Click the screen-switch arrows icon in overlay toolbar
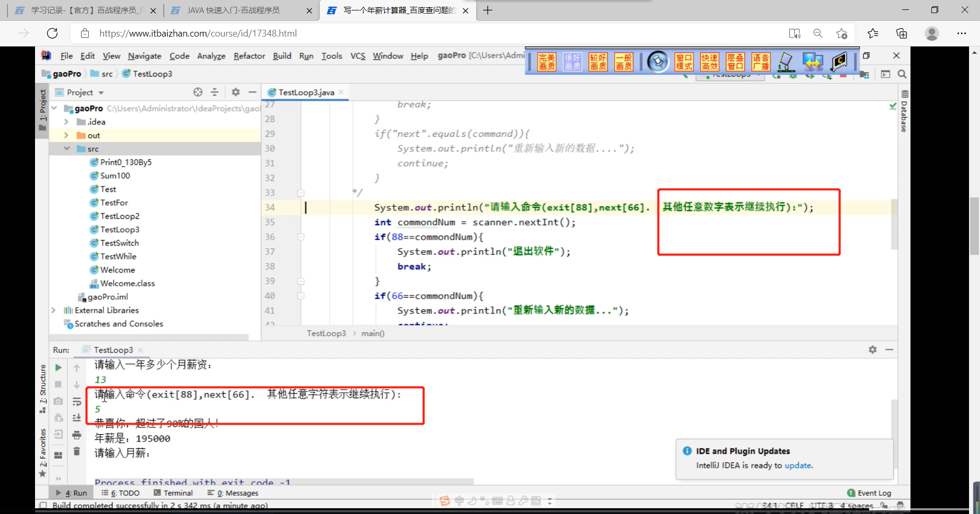The image size is (980, 514). [x=813, y=62]
